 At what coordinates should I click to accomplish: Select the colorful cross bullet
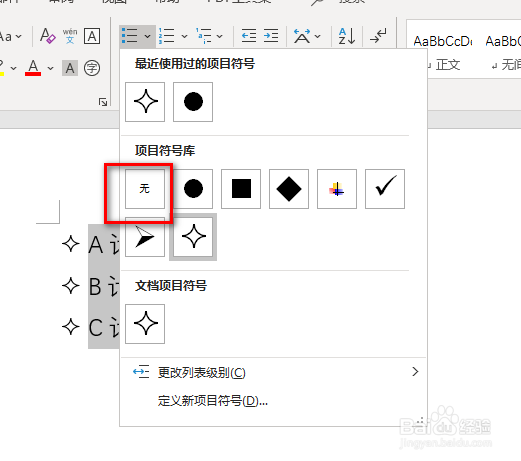click(x=337, y=189)
